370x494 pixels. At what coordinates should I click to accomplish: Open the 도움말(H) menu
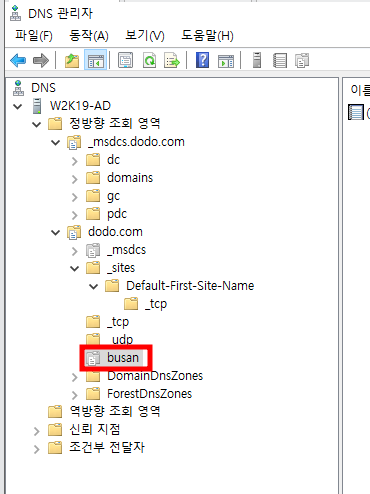(207, 35)
